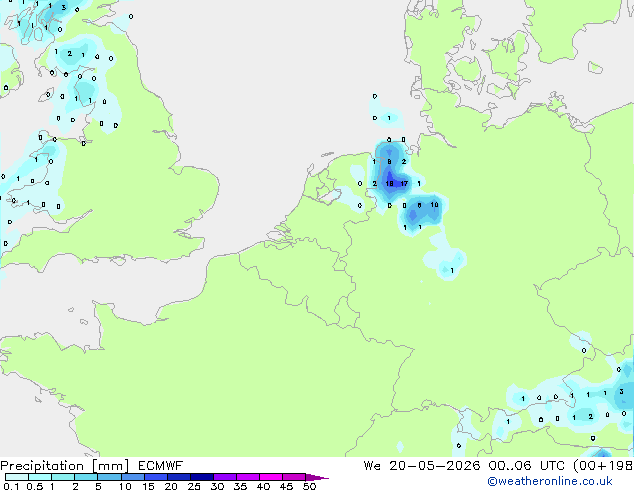Click the 30–35 mm violet legend swatch

click(225, 477)
